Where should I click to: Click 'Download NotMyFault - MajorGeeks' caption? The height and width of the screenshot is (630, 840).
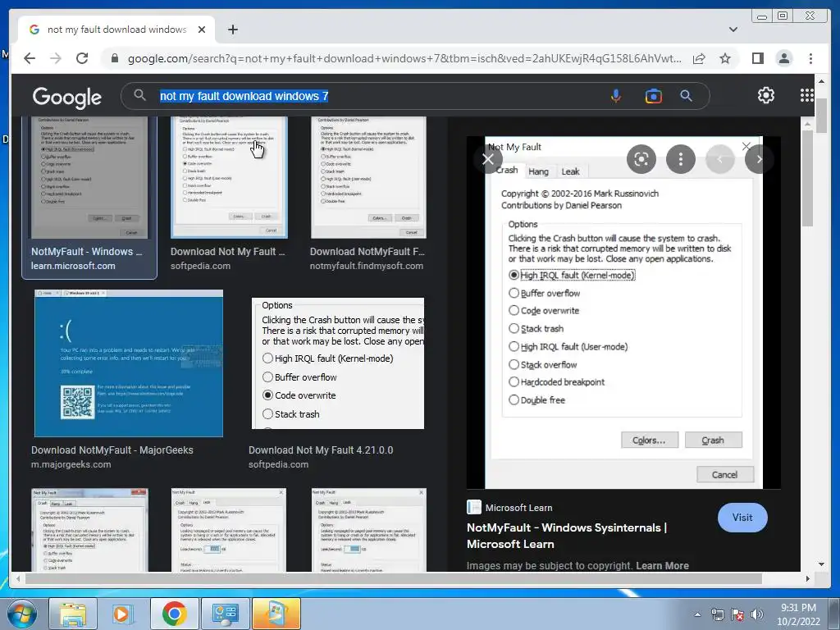[x=112, y=450]
